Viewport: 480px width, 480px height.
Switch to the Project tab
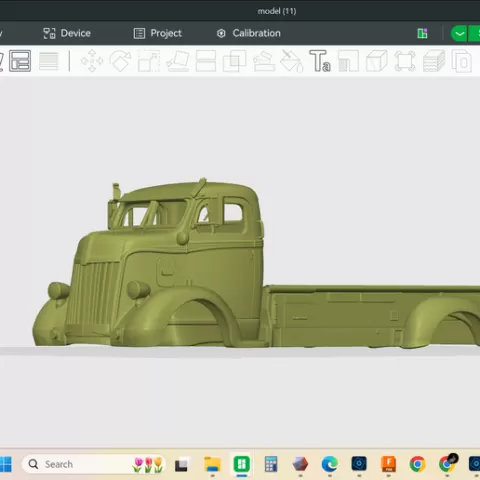coord(158,33)
